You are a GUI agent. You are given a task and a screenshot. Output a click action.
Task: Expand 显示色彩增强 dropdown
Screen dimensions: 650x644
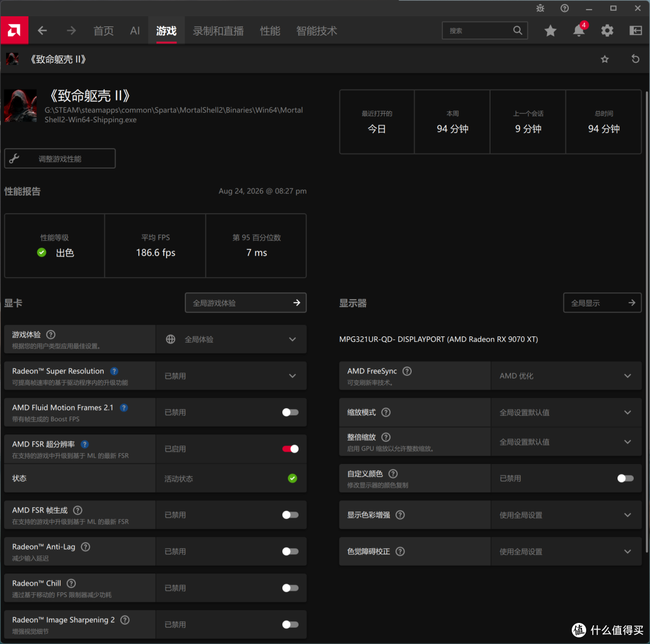coord(566,515)
